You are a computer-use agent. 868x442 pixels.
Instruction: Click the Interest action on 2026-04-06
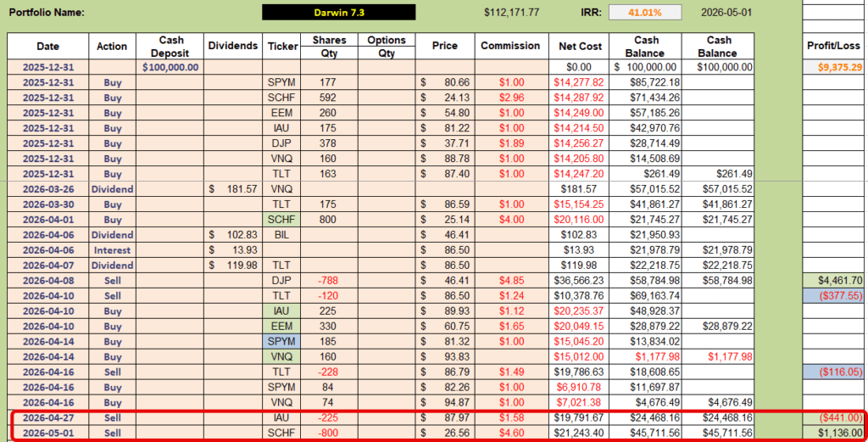pos(112,249)
